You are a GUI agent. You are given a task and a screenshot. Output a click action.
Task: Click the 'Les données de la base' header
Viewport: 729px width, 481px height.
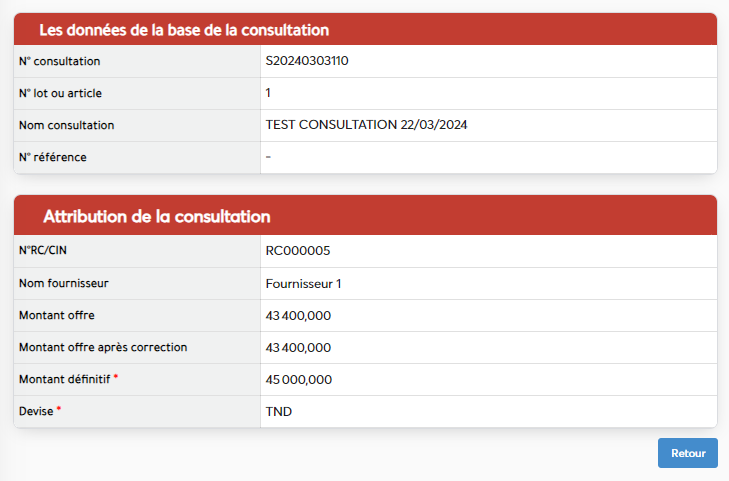click(x=184, y=30)
